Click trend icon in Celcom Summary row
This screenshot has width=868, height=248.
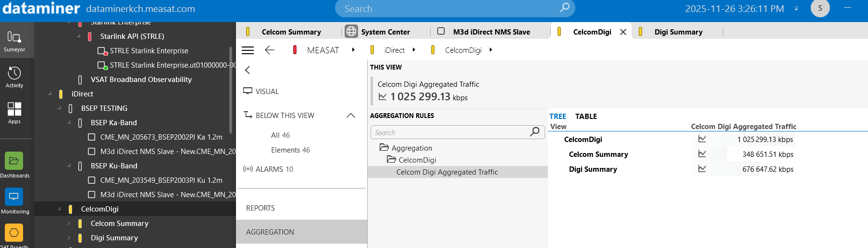(x=702, y=154)
